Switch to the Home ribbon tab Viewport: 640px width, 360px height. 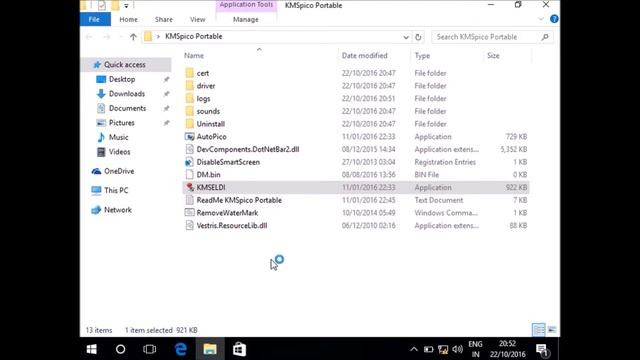click(x=128, y=19)
